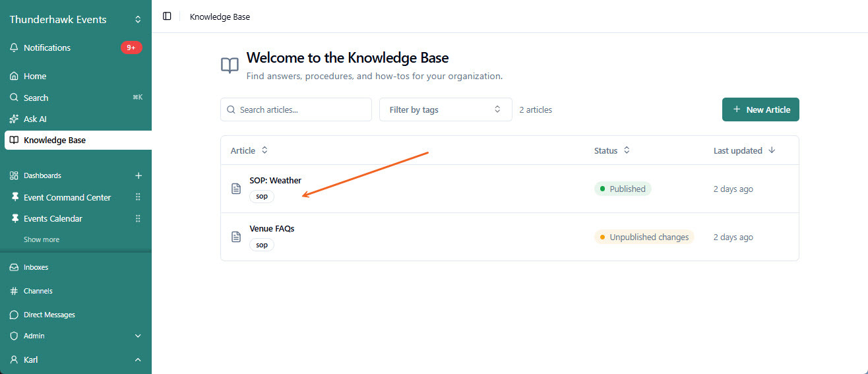Image resolution: width=868 pixels, height=374 pixels.
Task: Toggle the sidebar panel icon
Action: click(x=167, y=16)
